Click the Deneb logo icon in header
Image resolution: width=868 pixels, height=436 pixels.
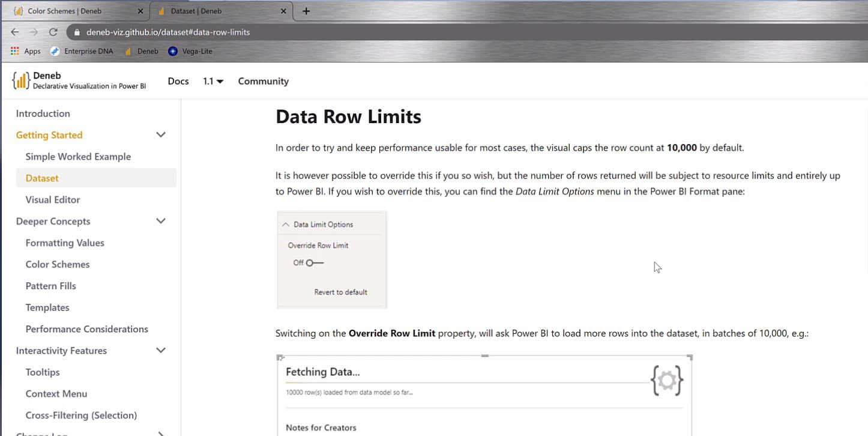[x=21, y=80]
